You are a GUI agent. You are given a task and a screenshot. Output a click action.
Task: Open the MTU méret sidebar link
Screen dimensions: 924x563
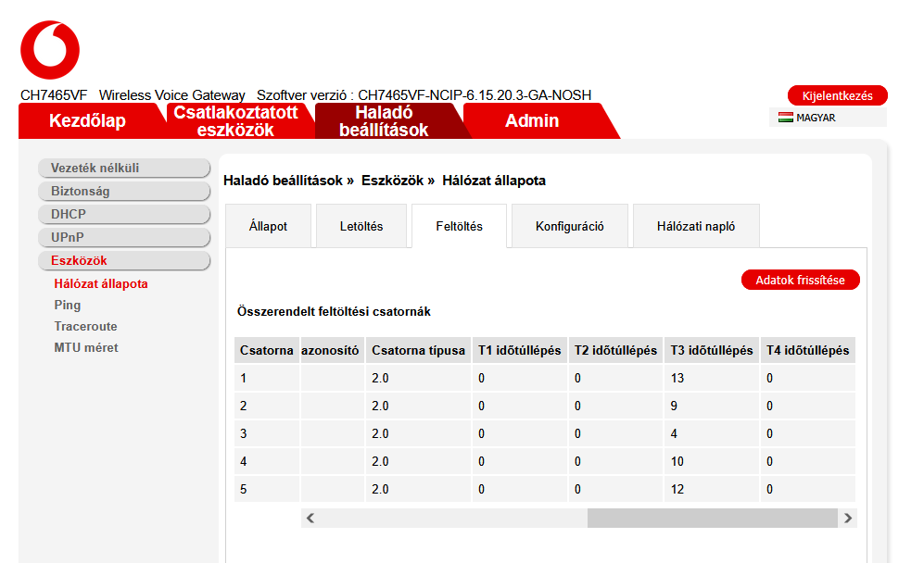86,347
